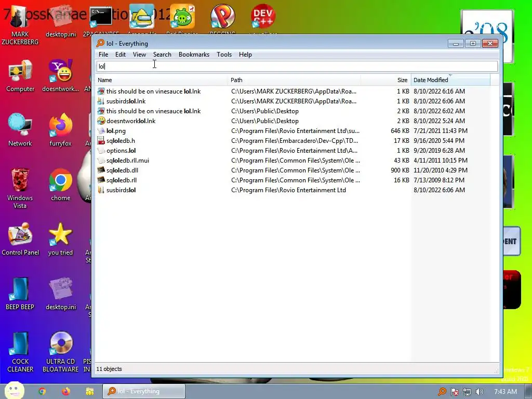Viewport: 532px width, 399px height.
Task: Open the COCK CLEANER desktop shortcut
Action: click(20, 352)
